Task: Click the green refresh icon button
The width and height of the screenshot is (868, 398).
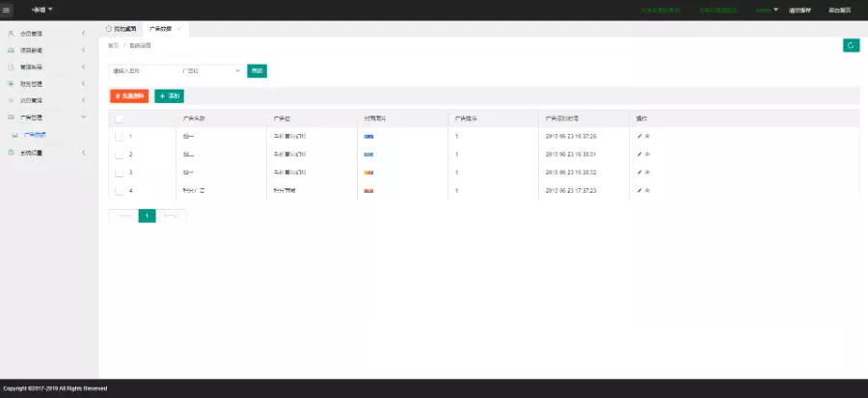Action: pos(850,45)
